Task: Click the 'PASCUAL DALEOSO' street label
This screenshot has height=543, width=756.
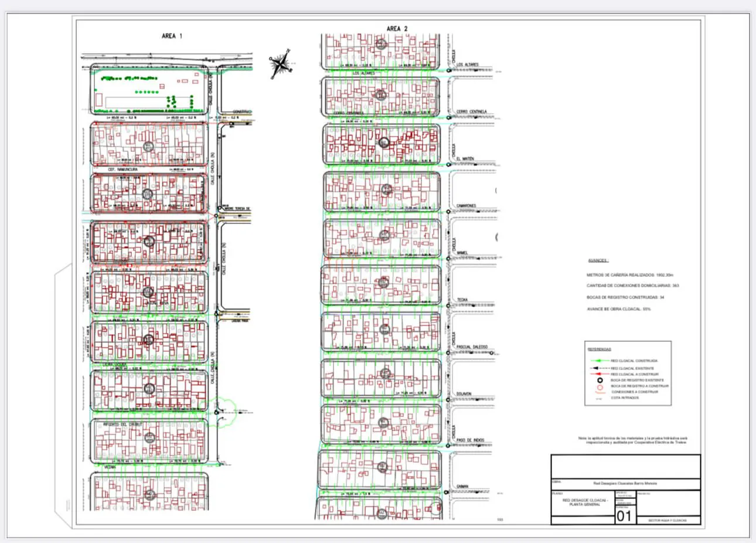Action: [472, 347]
